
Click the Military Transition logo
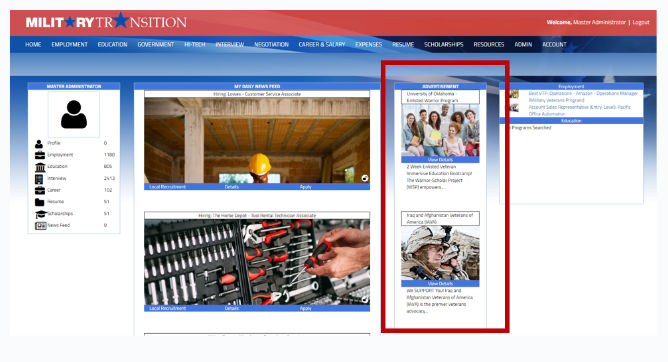coord(106,21)
